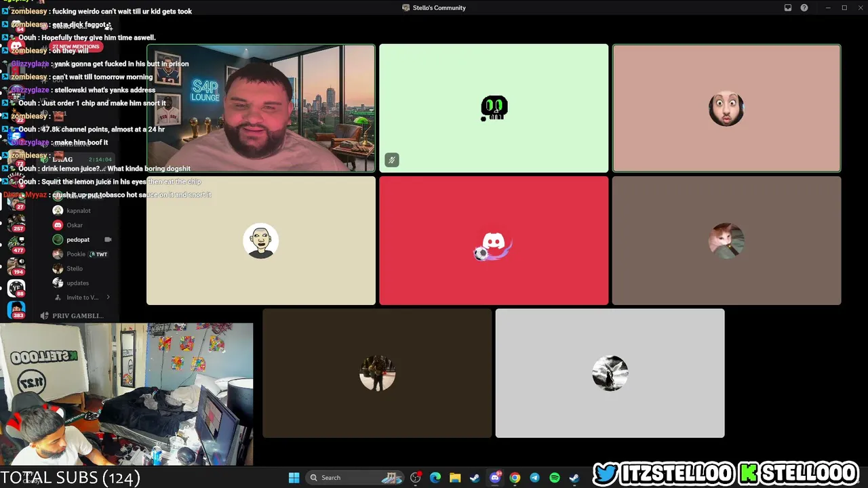Select the brown tile with cat avatar
Screen dimensions: 868x488
click(726, 241)
